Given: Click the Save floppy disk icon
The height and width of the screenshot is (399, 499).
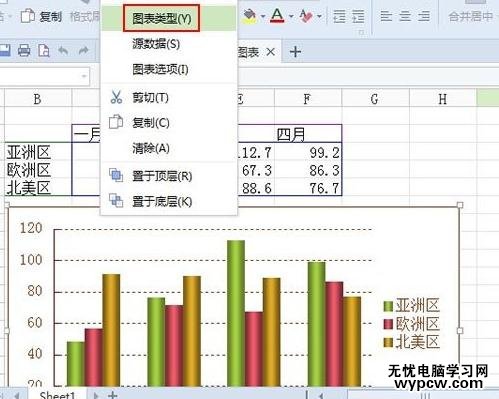Looking at the screenshot, I should [5, 51].
